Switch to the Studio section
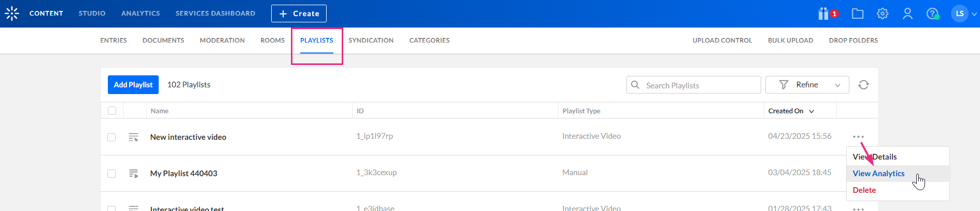980x211 pixels. (92, 14)
